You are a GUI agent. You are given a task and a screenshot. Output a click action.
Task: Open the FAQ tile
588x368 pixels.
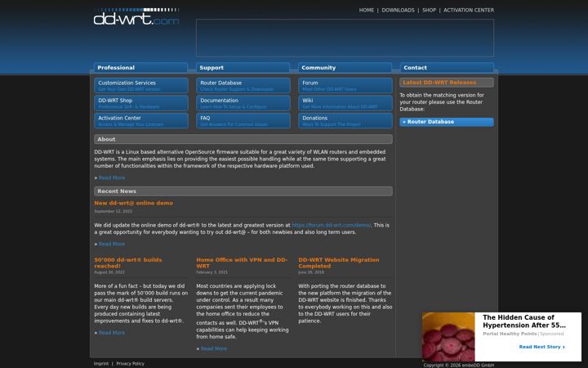pyautogui.click(x=243, y=120)
